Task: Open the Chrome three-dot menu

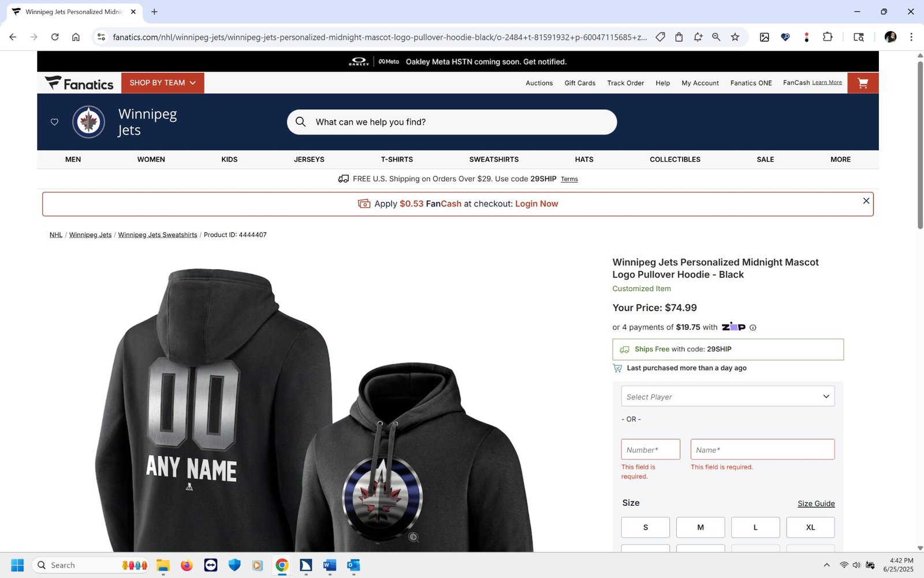Action: point(911,37)
